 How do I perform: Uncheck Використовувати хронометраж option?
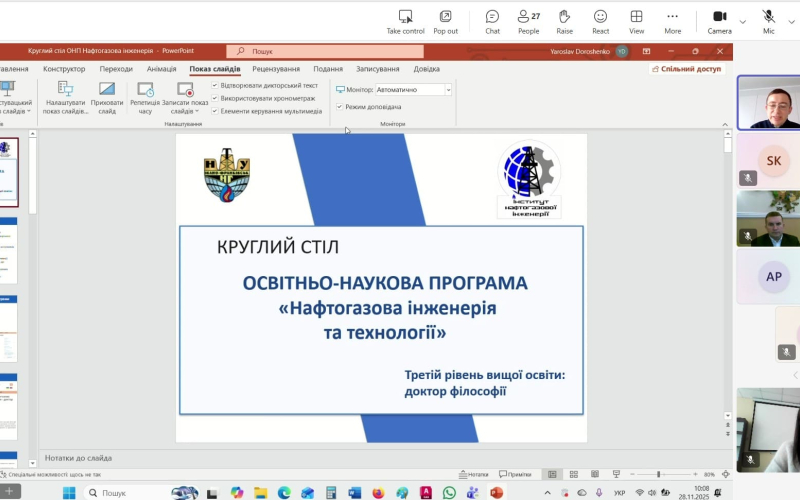tap(215, 98)
